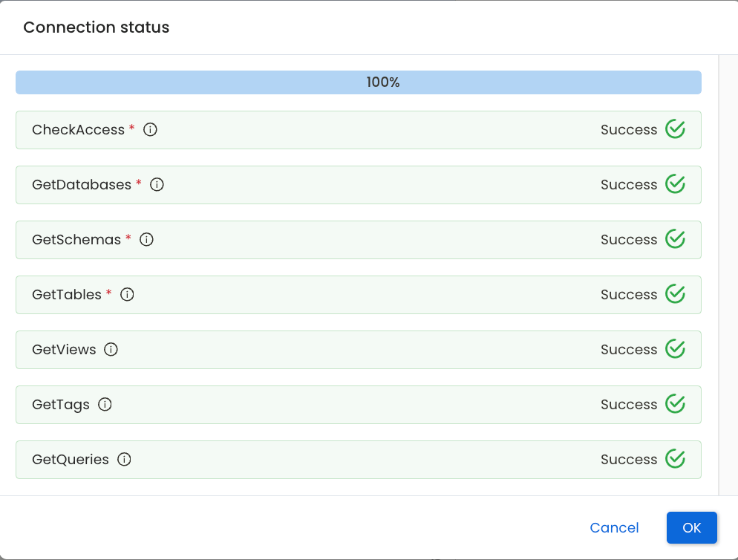Click the info icon next to CheckAccess
The height and width of the screenshot is (560, 738).
pos(150,129)
